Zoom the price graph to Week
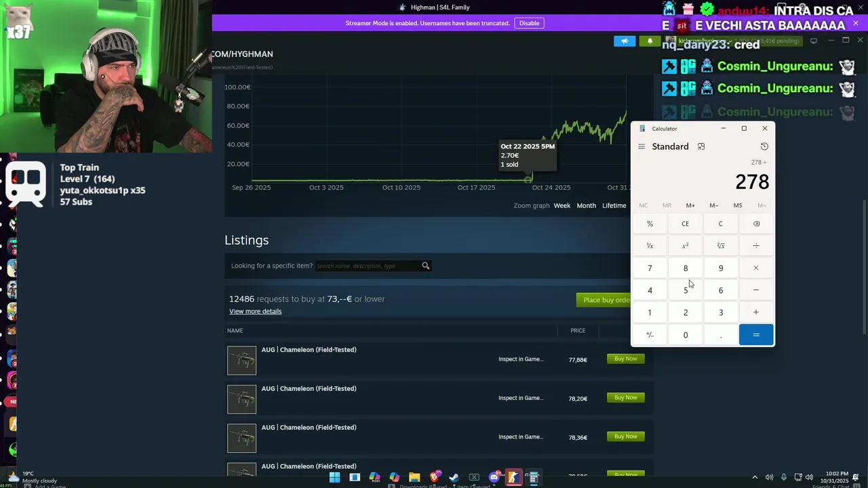This screenshot has height=488, width=868. pos(562,205)
